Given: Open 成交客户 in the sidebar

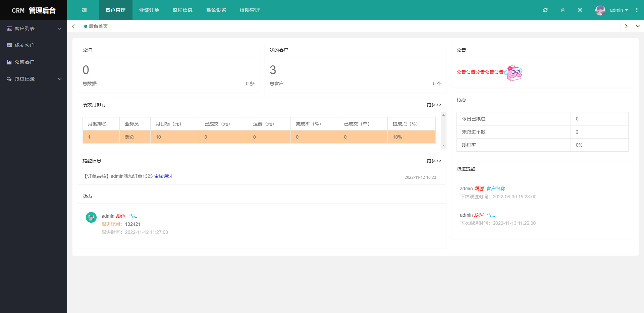Looking at the screenshot, I should click(x=34, y=45).
